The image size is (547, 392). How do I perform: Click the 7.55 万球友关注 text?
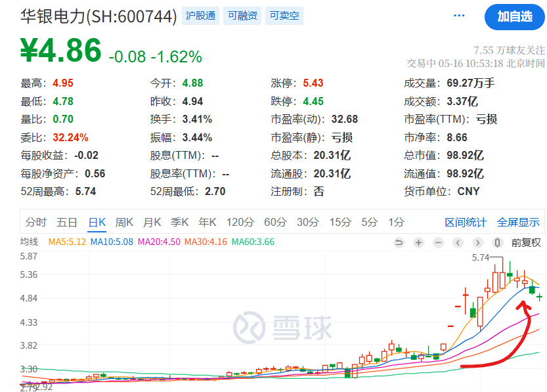tap(509, 50)
